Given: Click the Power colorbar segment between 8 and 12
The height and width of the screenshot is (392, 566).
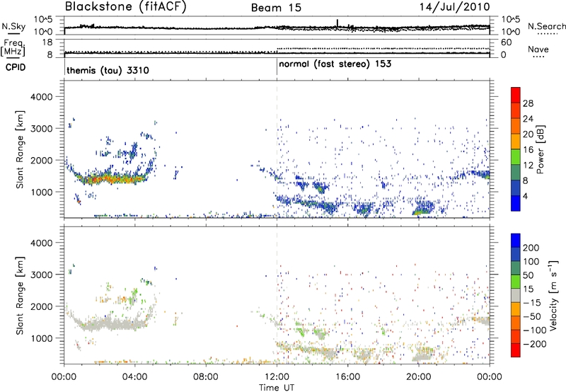Looking at the screenshot, I should [x=516, y=173].
